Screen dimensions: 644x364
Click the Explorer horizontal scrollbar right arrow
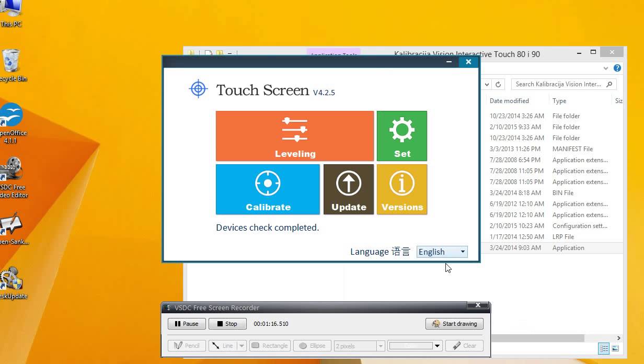[x=619, y=338]
